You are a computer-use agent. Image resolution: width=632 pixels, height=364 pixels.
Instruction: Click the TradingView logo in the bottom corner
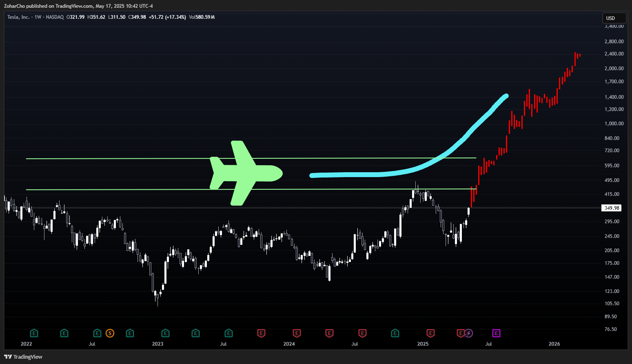tap(23, 357)
